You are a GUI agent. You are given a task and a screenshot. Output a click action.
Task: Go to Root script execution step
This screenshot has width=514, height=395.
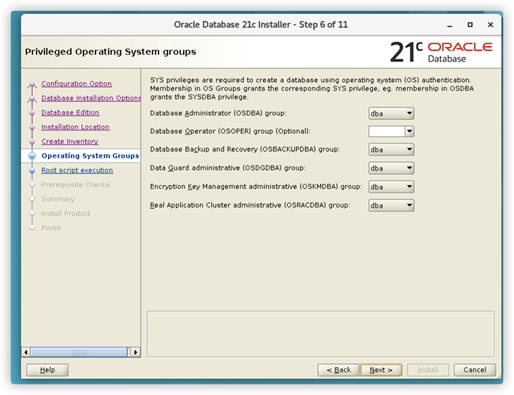77,170
